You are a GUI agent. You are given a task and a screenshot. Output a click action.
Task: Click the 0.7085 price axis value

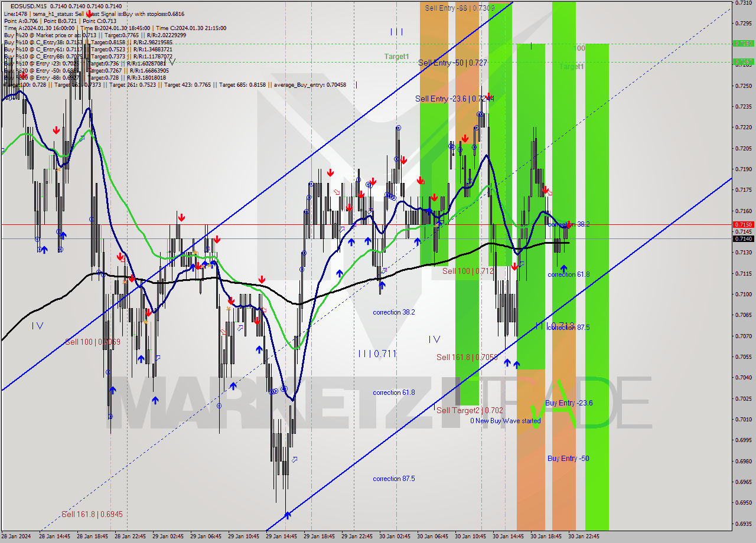[744, 315]
